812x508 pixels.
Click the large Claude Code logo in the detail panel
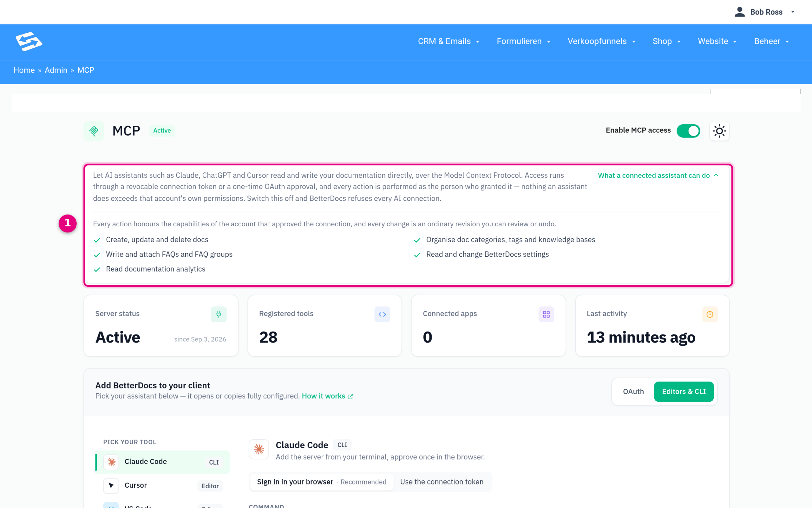click(x=259, y=449)
